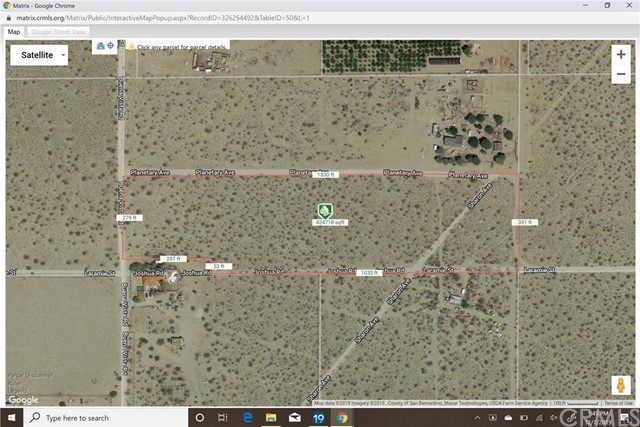Click the Google logo on the map
640x427 pixels.
(x=23, y=399)
